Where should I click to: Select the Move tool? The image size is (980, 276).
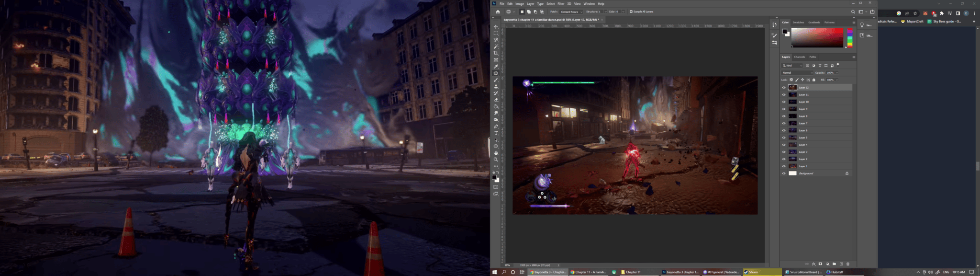tap(496, 27)
